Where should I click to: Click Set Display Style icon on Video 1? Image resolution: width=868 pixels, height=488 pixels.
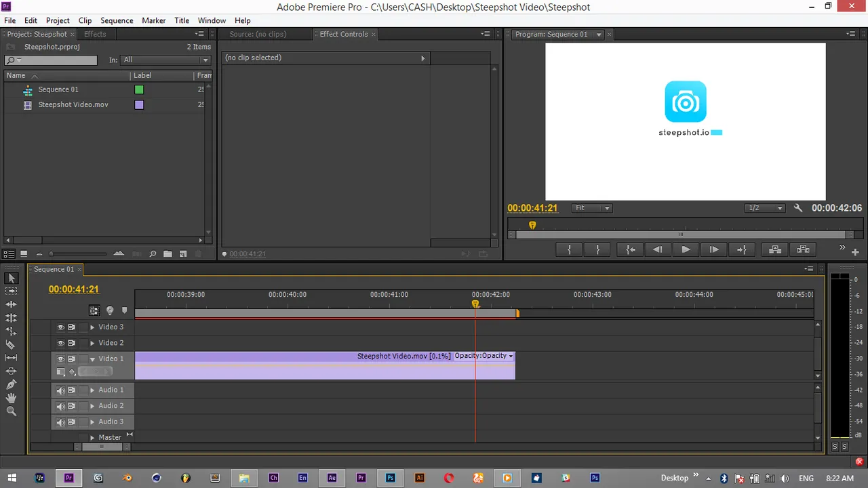click(x=60, y=371)
